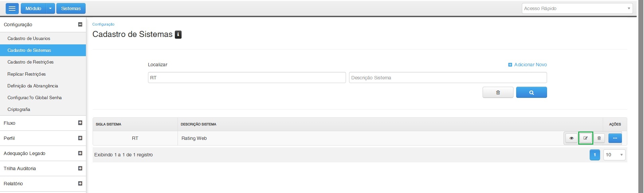Image resolution: width=644 pixels, height=193 pixels.
Task: Click the Sistemas button
Action: (x=71, y=8)
